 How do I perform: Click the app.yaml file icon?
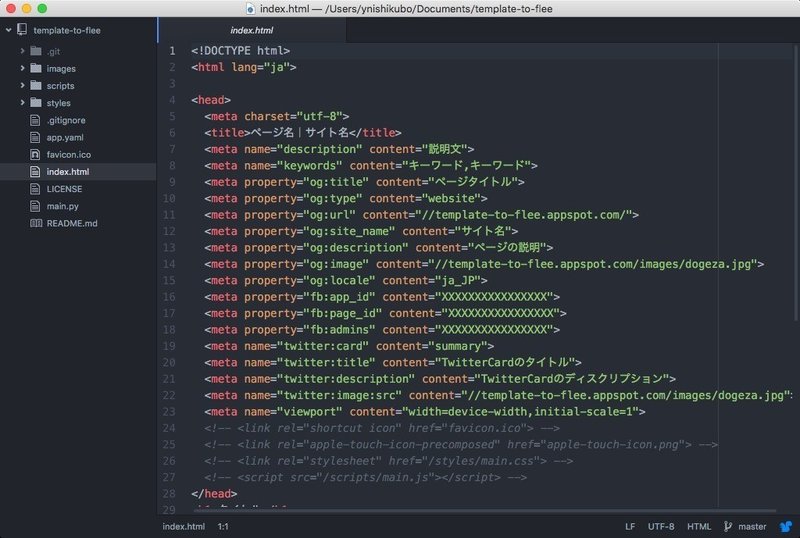35,137
